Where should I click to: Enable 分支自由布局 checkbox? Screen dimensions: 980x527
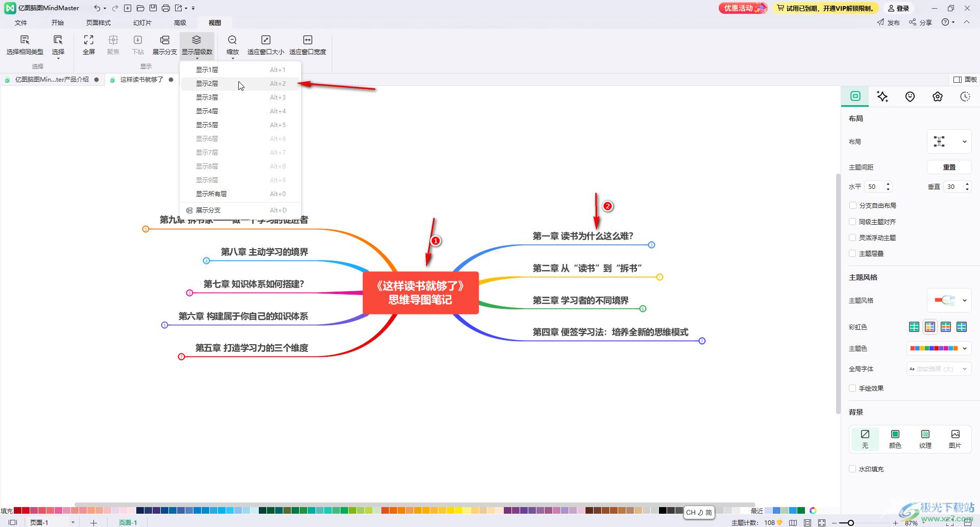[x=852, y=205]
